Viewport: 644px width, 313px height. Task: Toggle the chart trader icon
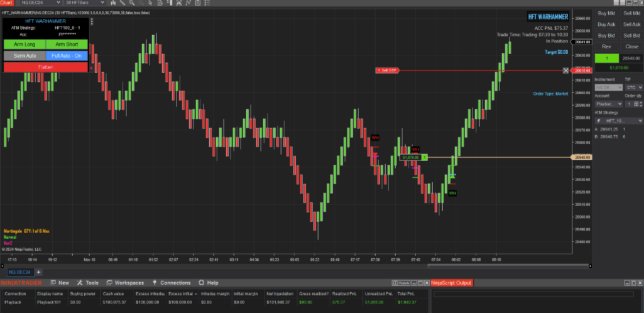169,3
